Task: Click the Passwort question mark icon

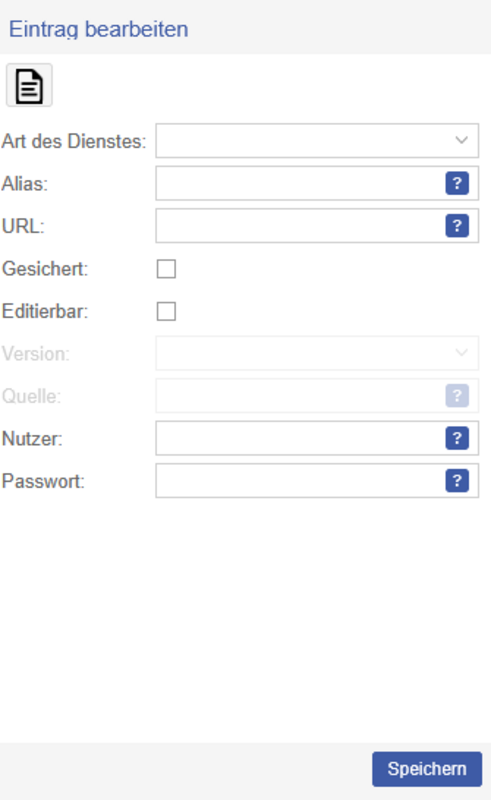Action: 457,481
